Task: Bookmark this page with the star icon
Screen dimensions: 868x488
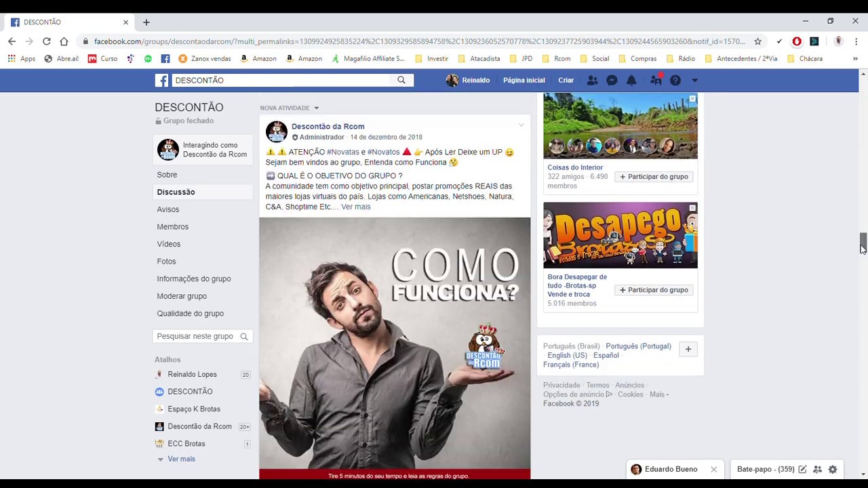Action: pos(757,41)
